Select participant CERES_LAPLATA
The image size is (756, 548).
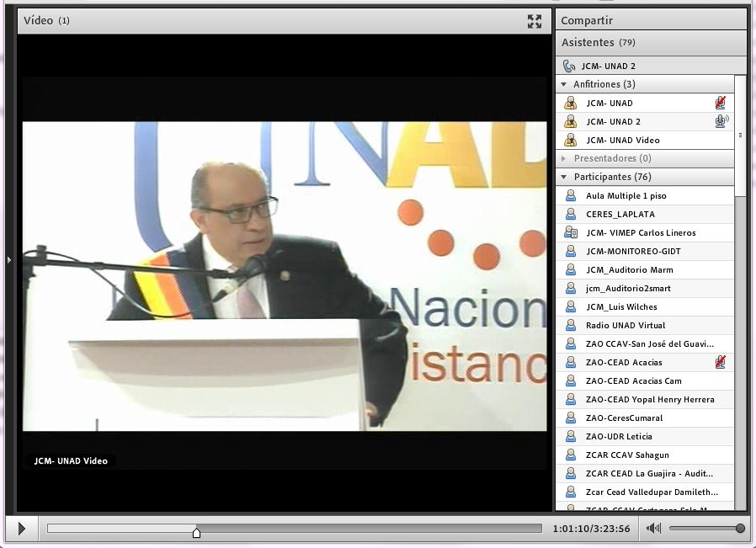645,214
